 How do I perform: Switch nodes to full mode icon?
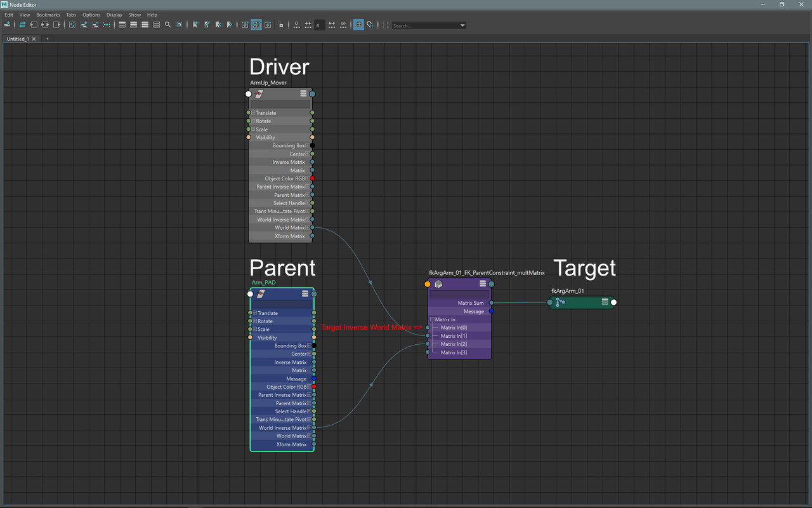145,25
